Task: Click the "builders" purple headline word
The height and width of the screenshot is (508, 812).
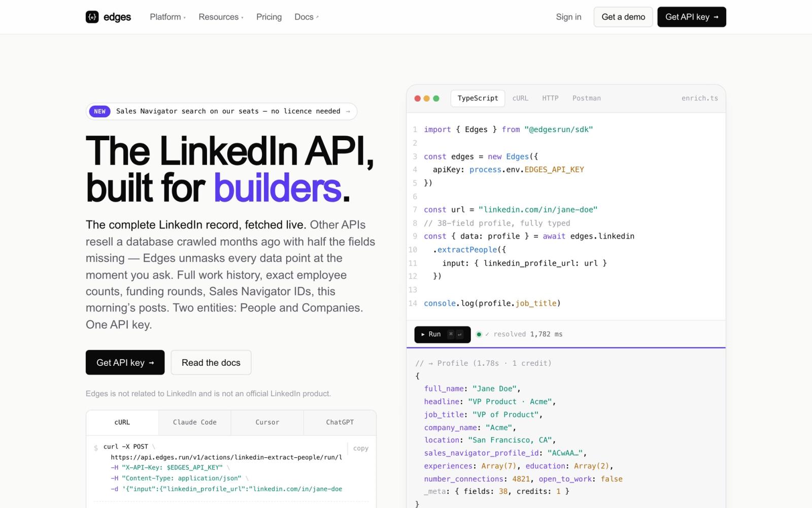Action: [x=277, y=188]
